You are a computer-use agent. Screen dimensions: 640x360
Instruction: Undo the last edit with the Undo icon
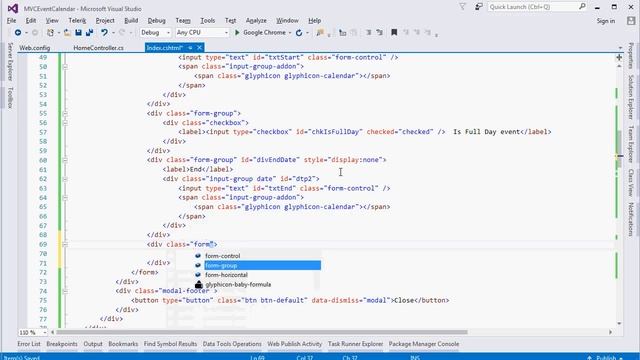(x=104, y=33)
